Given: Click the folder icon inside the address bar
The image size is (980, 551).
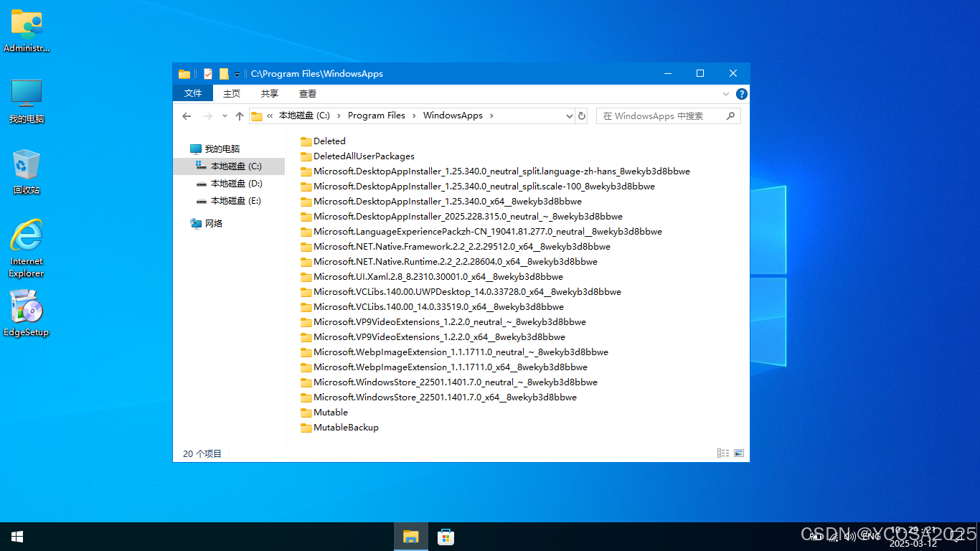Looking at the screenshot, I should tap(257, 116).
